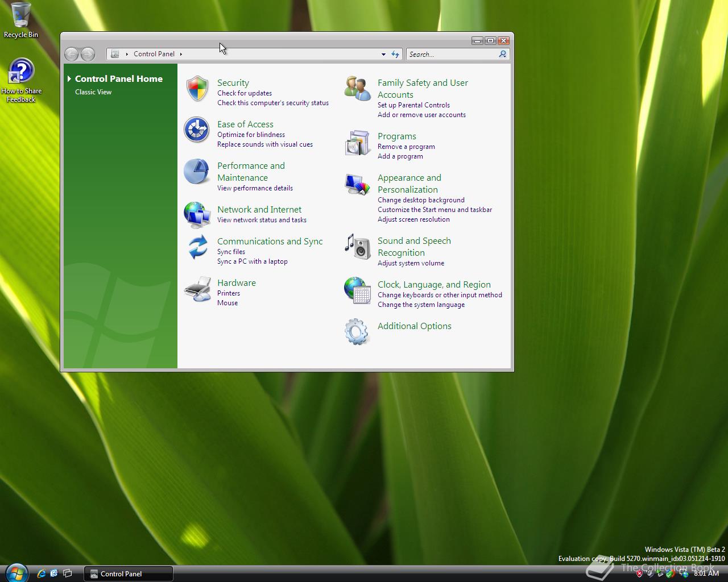
Task: Switch to Classic View
Action: tap(93, 92)
